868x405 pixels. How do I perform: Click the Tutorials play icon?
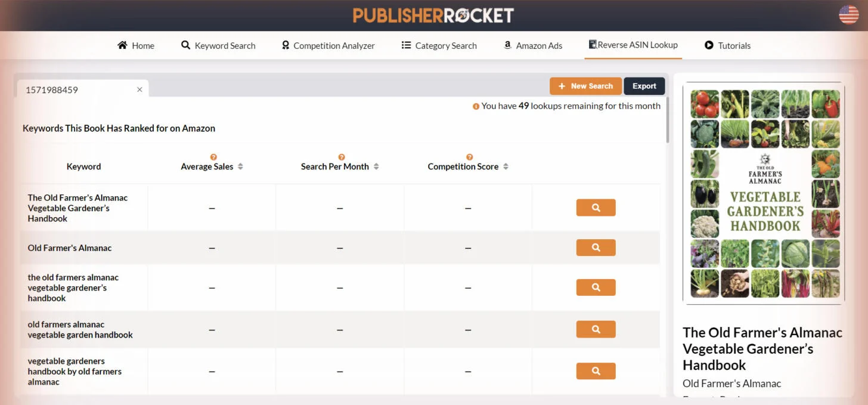coord(709,45)
